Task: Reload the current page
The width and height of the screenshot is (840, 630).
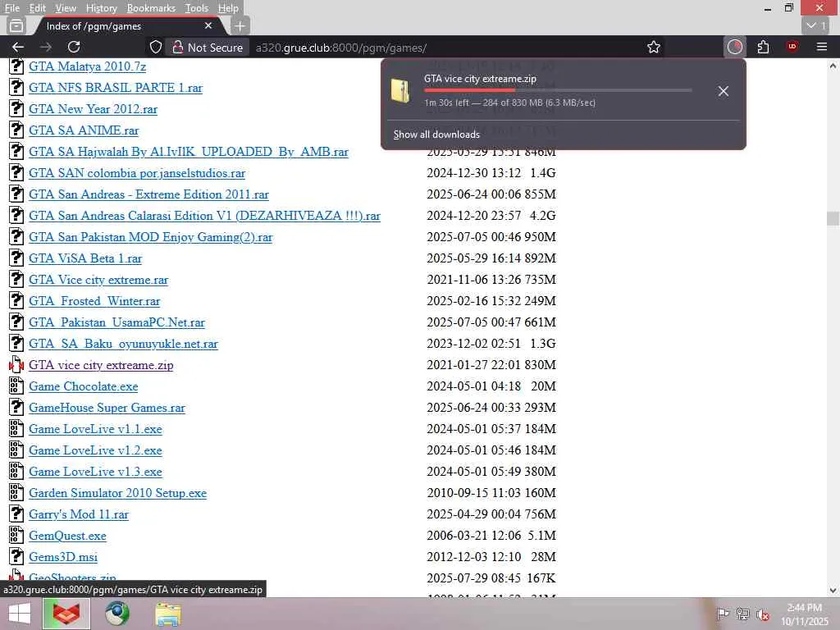Action: coord(74,47)
